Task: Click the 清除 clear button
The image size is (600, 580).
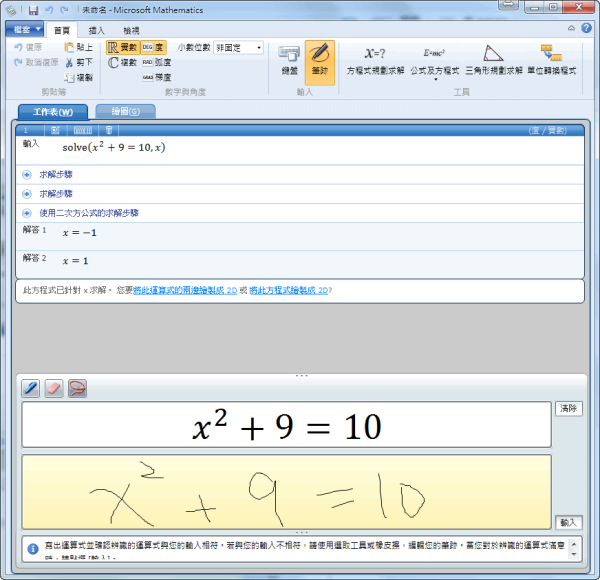Action: coord(569,409)
